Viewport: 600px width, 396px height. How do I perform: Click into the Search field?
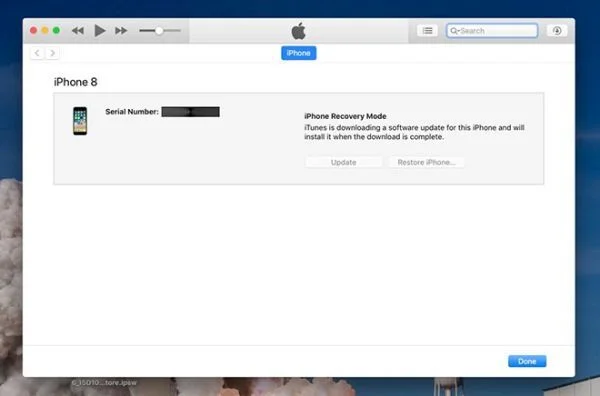click(492, 31)
